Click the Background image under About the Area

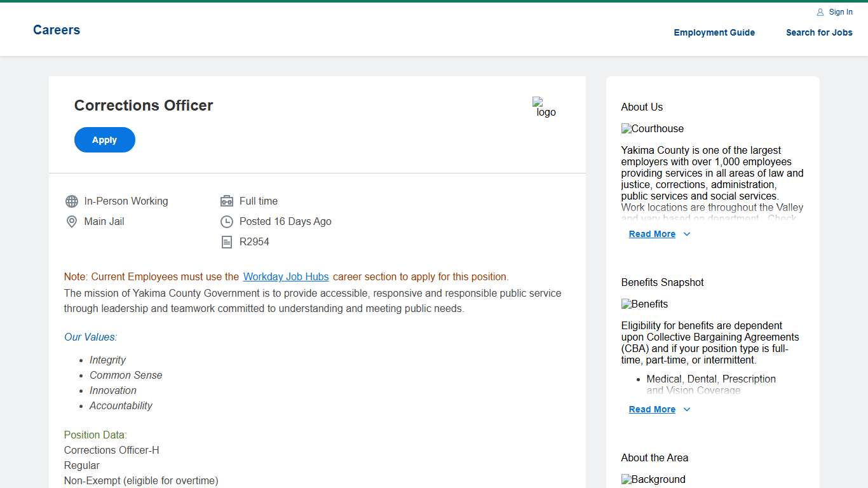coord(653,480)
